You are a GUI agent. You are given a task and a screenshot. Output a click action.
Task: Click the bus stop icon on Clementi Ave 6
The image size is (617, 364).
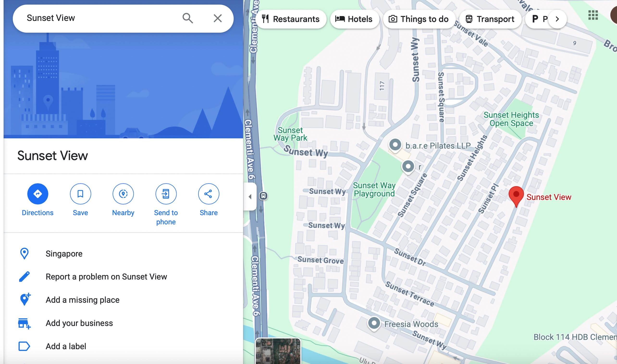(x=263, y=196)
